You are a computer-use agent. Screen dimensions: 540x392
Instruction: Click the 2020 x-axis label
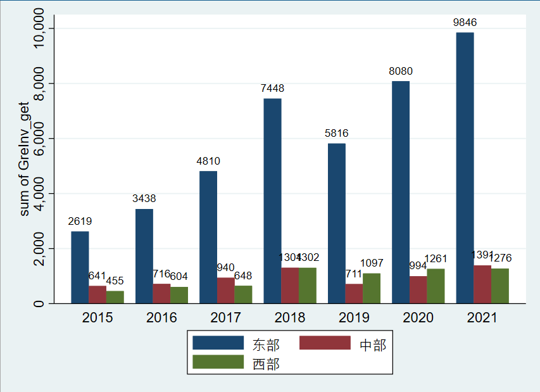(x=418, y=318)
